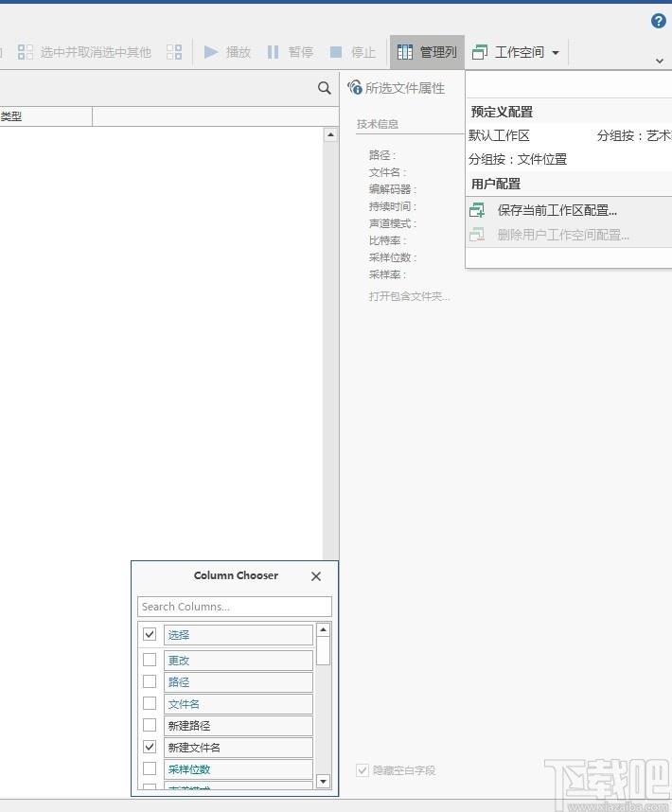Screen dimensions: 672x812
Task: Click the 声道模式 property label
Action: tap(393, 223)
